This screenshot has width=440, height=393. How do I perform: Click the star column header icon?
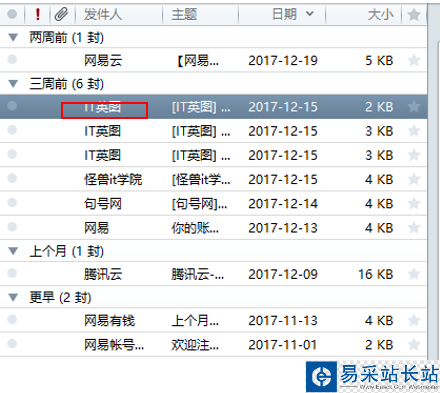[x=414, y=14]
